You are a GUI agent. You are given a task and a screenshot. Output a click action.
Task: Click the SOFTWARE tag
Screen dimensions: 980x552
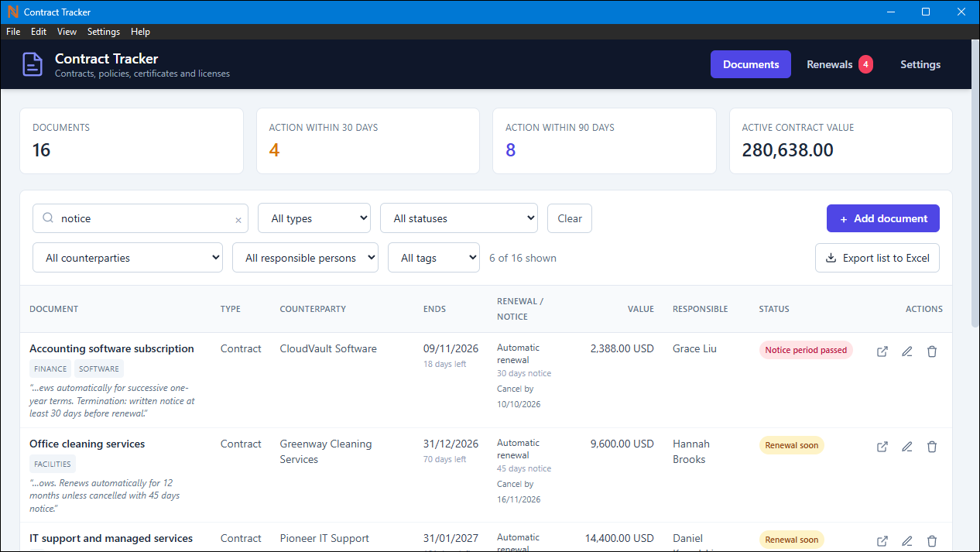click(x=99, y=369)
